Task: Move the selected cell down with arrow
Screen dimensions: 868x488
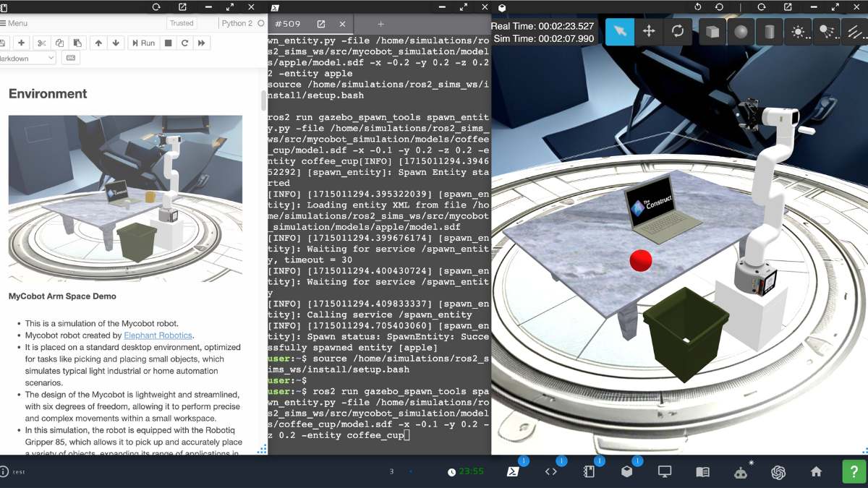Action: 116,43
